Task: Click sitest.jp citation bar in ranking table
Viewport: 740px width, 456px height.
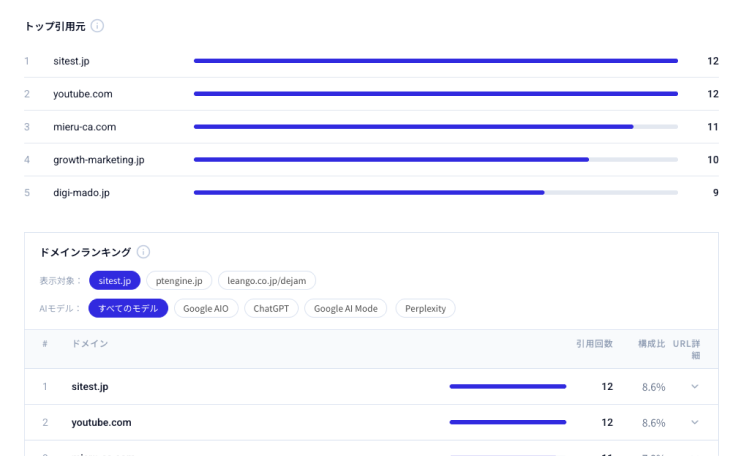Action: pyautogui.click(x=508, y=387)
